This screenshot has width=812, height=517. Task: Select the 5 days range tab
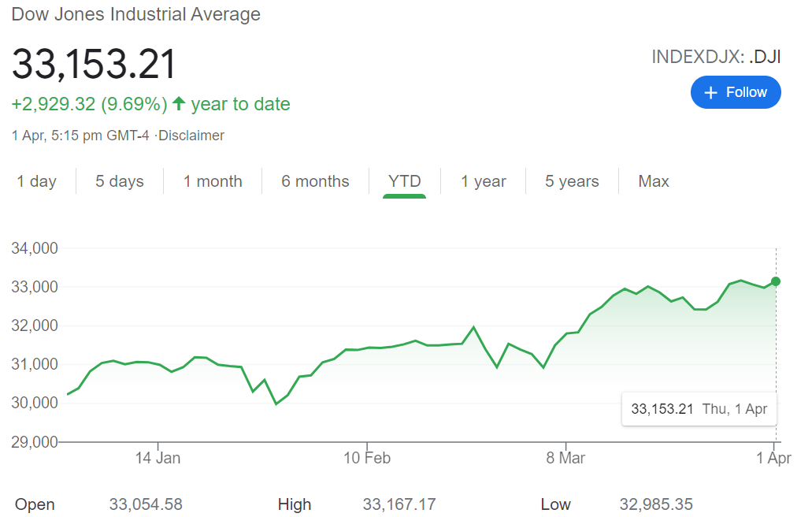coord(120,181)
